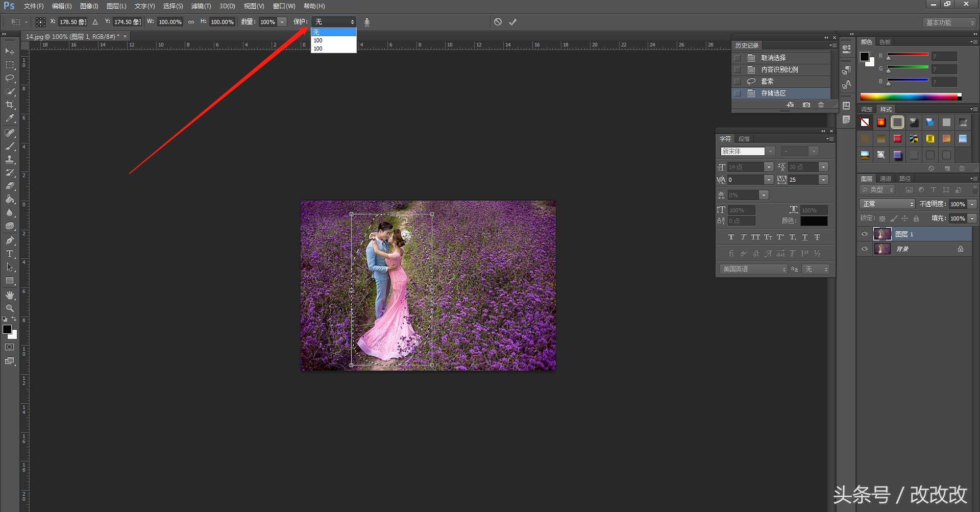Select the Lasso tool in toolbar
The width and height of the screenshot is (980, 512).
point(10,78)
